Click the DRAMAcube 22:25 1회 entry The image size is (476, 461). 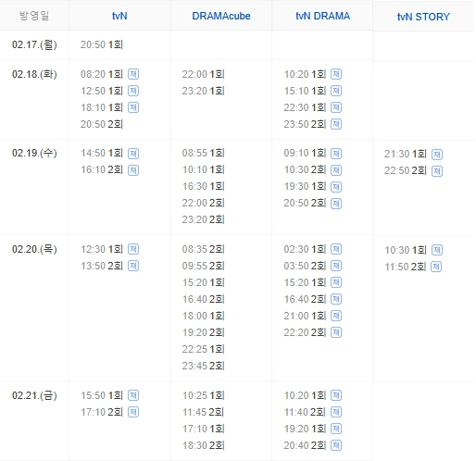point(203,349)
